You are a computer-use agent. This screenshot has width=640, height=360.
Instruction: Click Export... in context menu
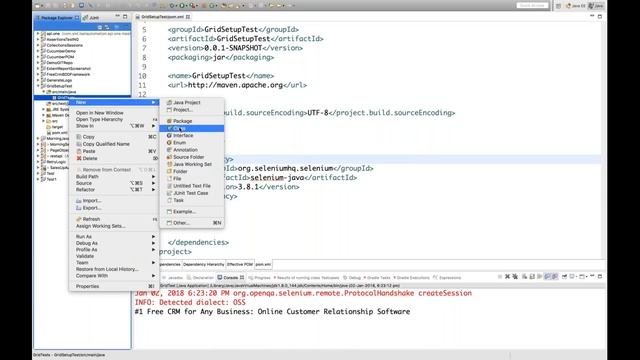tap(114, 208)
